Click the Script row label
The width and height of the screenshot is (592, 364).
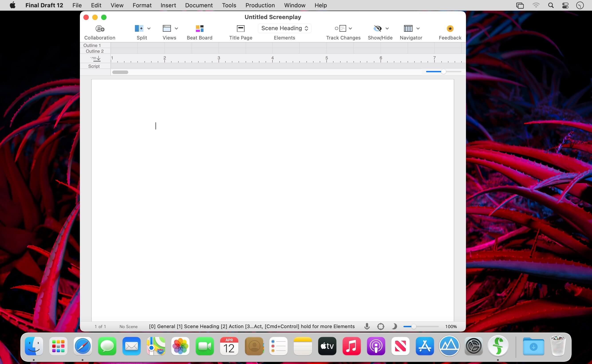click(94, 66)
